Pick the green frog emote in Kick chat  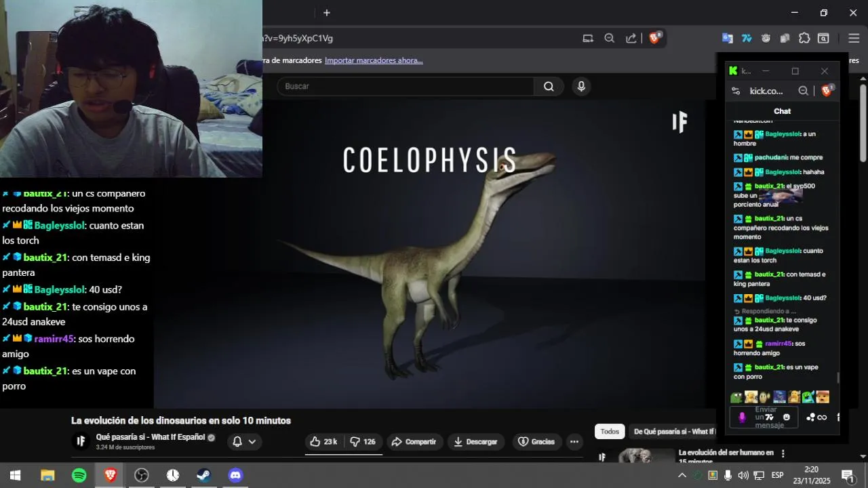pyautogui.click(x=736, y=397)
